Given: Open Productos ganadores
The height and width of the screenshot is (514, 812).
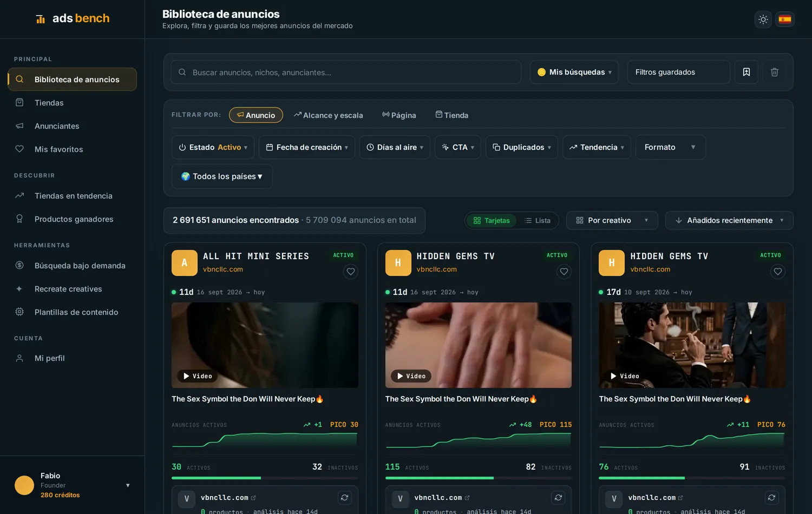Looking at the screenshot, I should (x=72, y=219).
